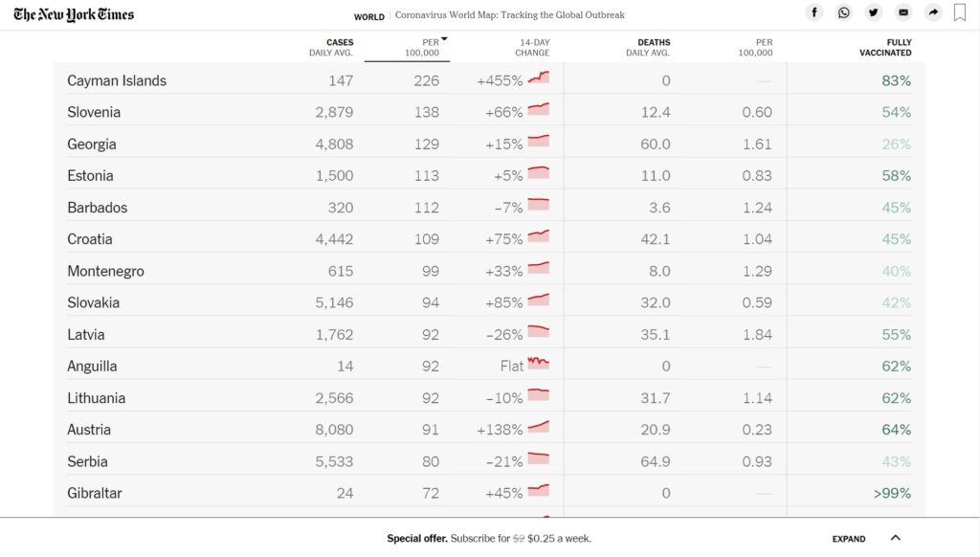Image resolution: width=980 pixels, height=557 pixels.
Task: Open the WORLD section link
Action: 368,17
